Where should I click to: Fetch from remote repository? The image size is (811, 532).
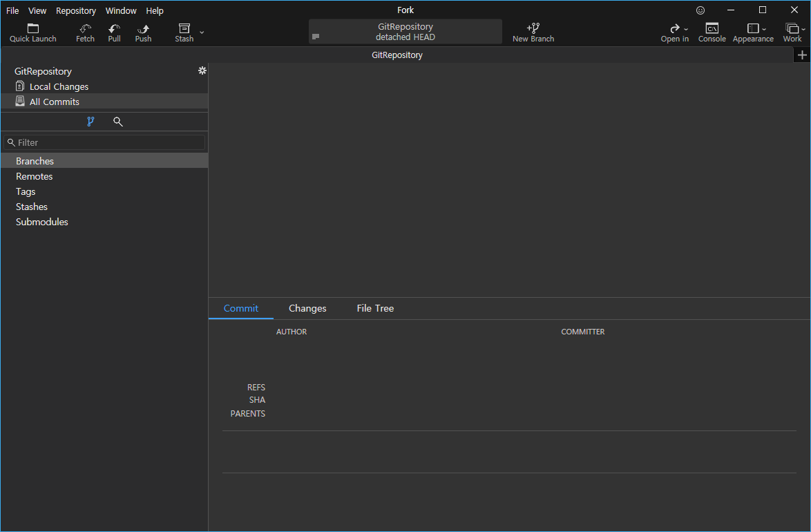point(86,32)
